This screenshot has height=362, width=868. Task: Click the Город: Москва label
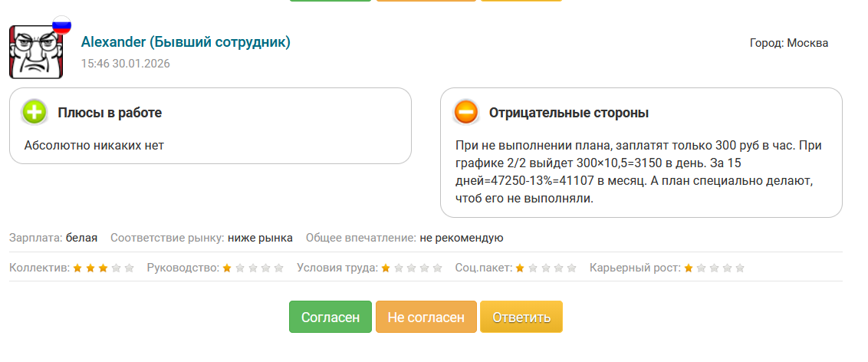pyautogui.click(x=789, y=43)
